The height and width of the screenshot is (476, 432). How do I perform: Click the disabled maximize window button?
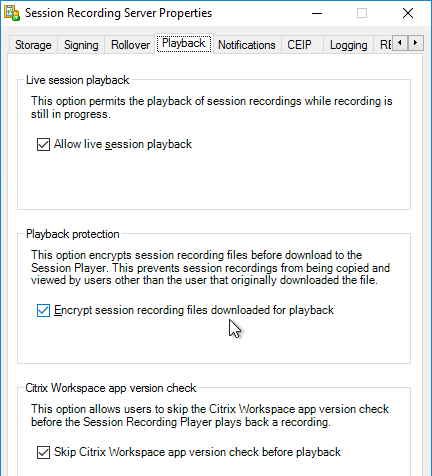click(362, 13)
